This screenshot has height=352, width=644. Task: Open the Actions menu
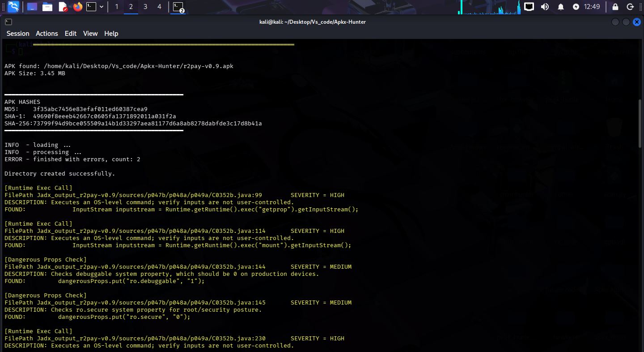tap(47, 34)
